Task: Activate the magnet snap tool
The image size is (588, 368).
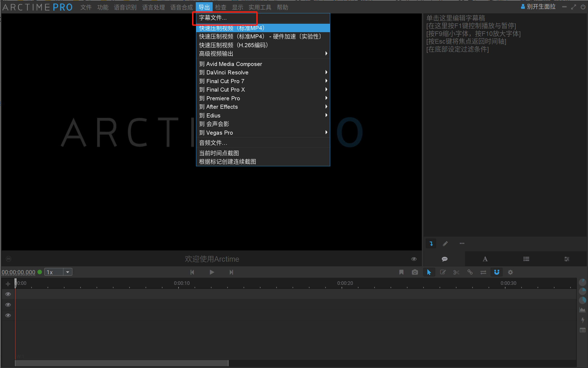Action: pos(497,272)
